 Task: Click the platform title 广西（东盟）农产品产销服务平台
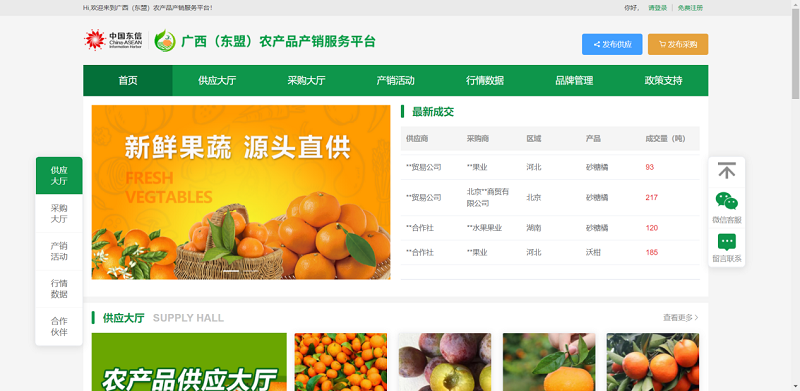tap(278, 41)
